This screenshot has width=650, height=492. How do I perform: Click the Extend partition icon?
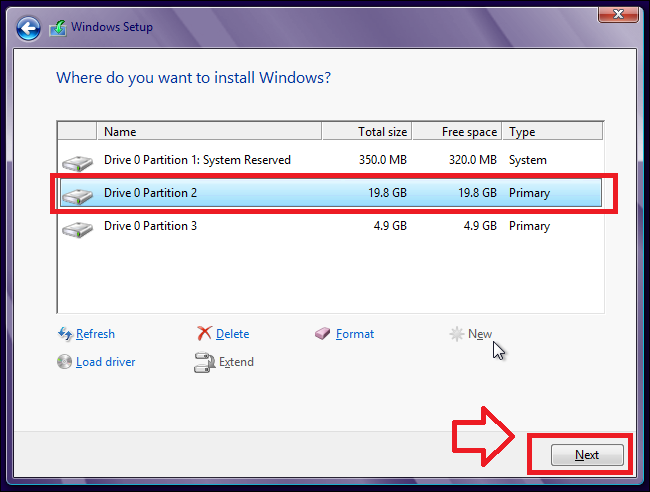(x=204, y=362)
